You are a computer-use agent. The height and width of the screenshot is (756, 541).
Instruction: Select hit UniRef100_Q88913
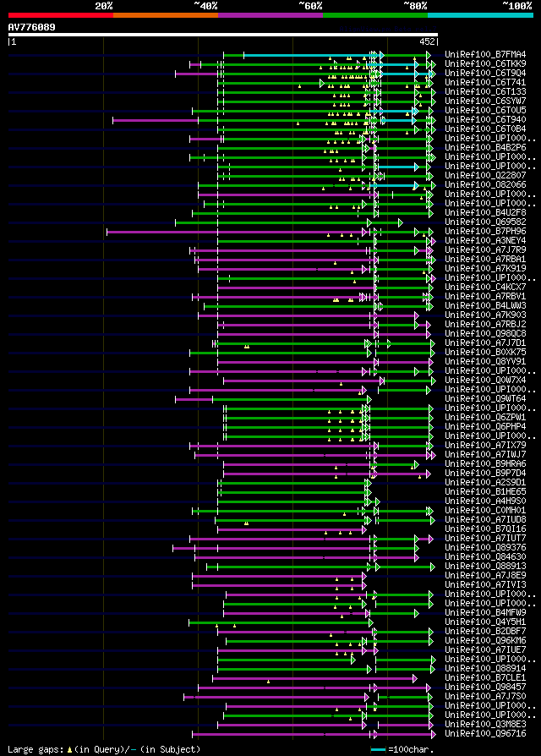pyautogui.click(x=485, y=567)
